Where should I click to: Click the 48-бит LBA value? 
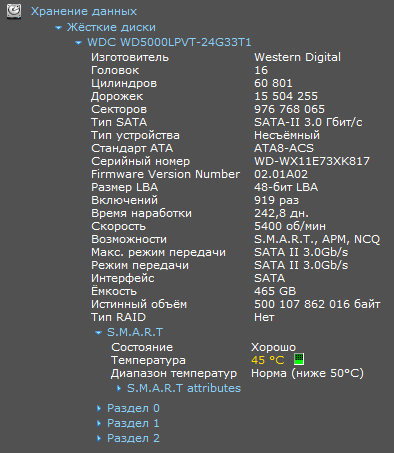(286, 187)
